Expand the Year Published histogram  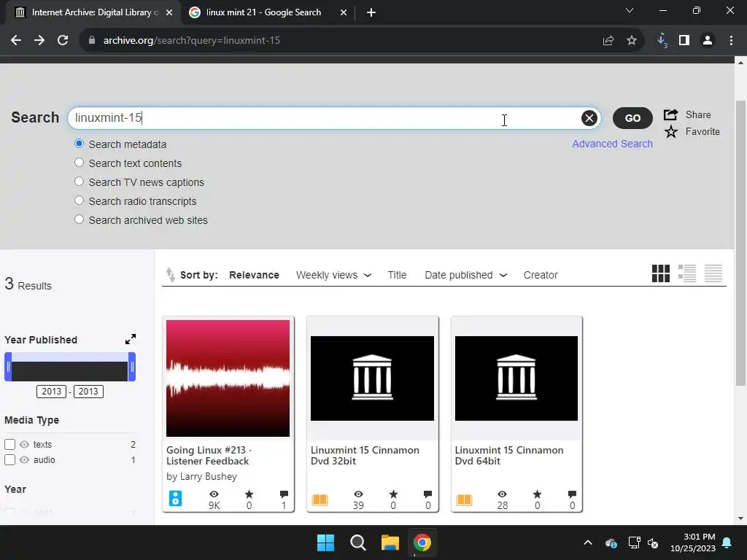(x=131, y=339)
